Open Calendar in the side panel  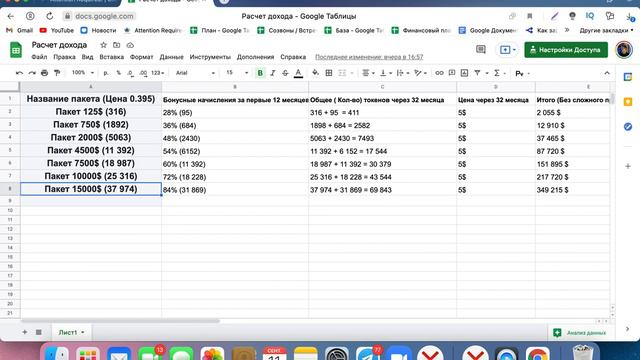[x=628, y=77]
